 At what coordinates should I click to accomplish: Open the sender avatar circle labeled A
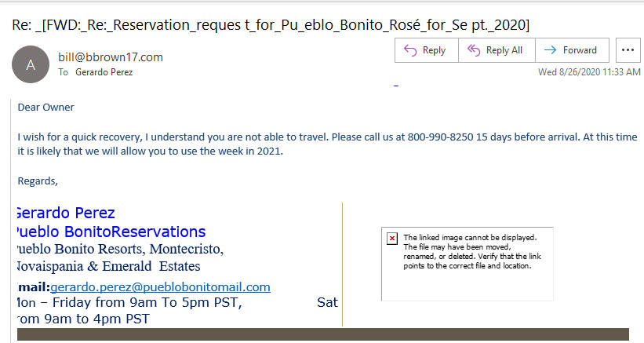point(31,64)
